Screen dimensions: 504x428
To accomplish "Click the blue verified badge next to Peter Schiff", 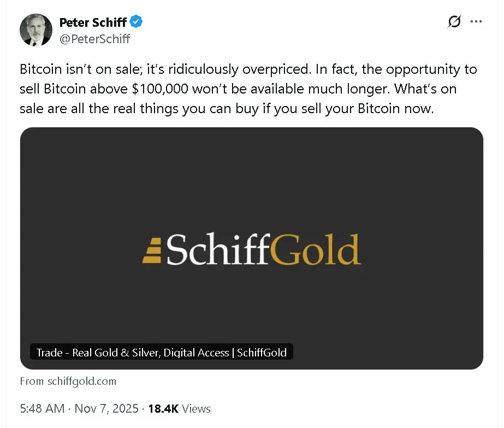I will click(135, 22).
